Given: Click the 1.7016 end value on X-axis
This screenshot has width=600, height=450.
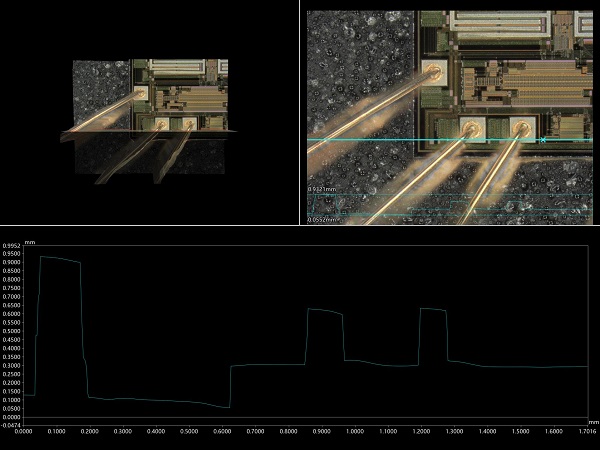Looking at the screenshot, I should tap(585, 432).
